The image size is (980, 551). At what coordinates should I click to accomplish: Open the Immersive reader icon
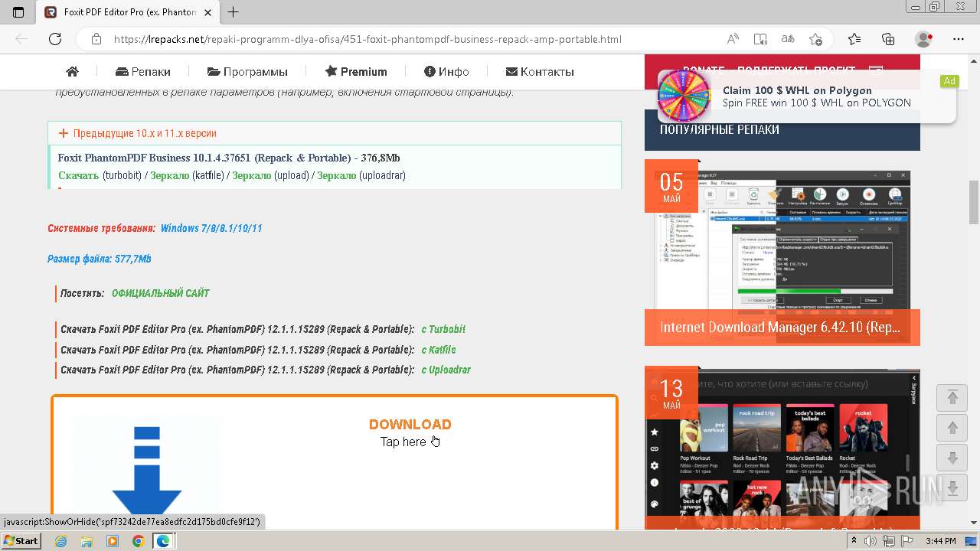coord(760,39)
